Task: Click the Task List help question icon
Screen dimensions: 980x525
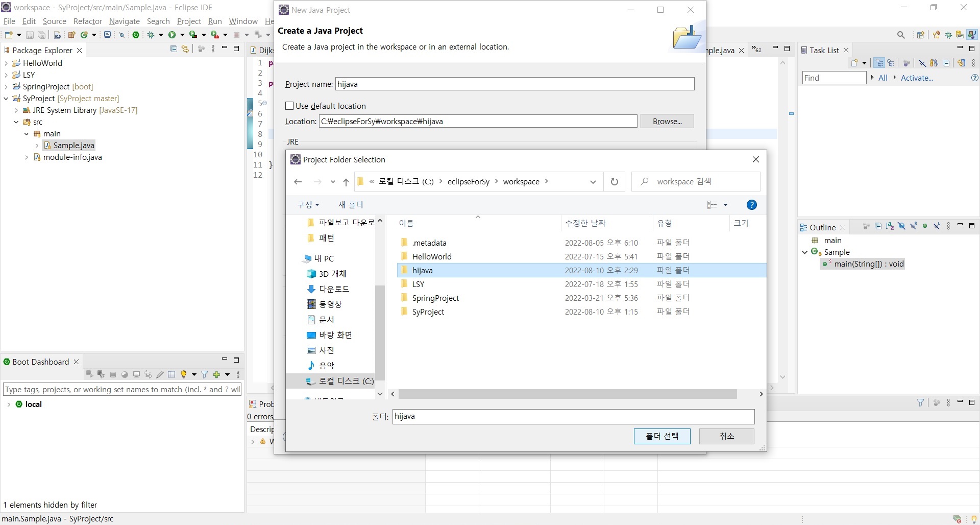Action: [974, 78]
